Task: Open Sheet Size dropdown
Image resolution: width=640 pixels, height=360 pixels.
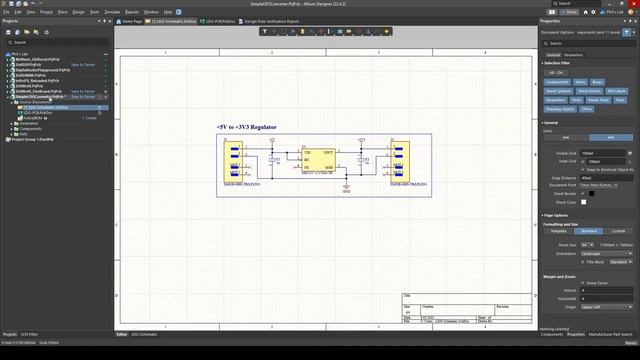Action: coord(587,245)
